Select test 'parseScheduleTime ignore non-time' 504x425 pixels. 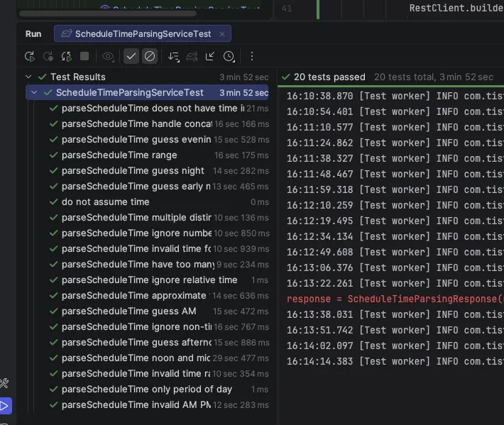pos(160,326)
